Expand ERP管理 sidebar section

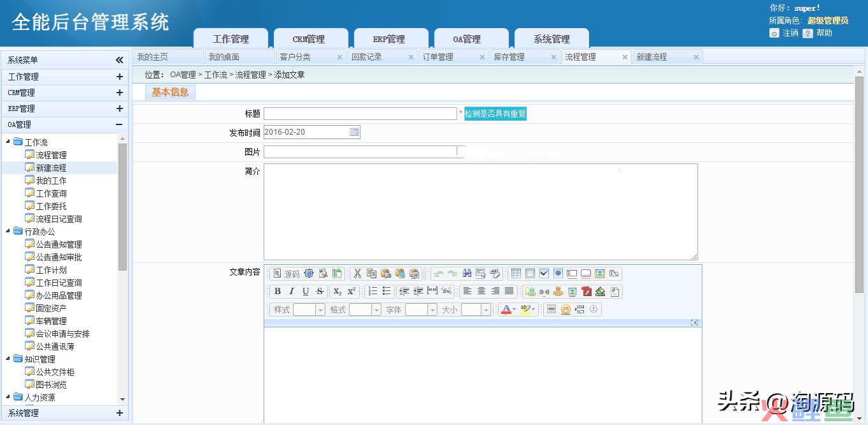[x=119, y=108]
